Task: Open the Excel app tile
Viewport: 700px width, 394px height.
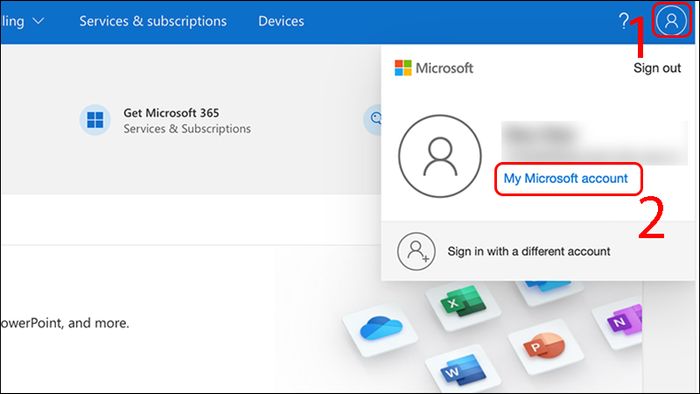Action: pyautogui.click(x=463, y=303)
